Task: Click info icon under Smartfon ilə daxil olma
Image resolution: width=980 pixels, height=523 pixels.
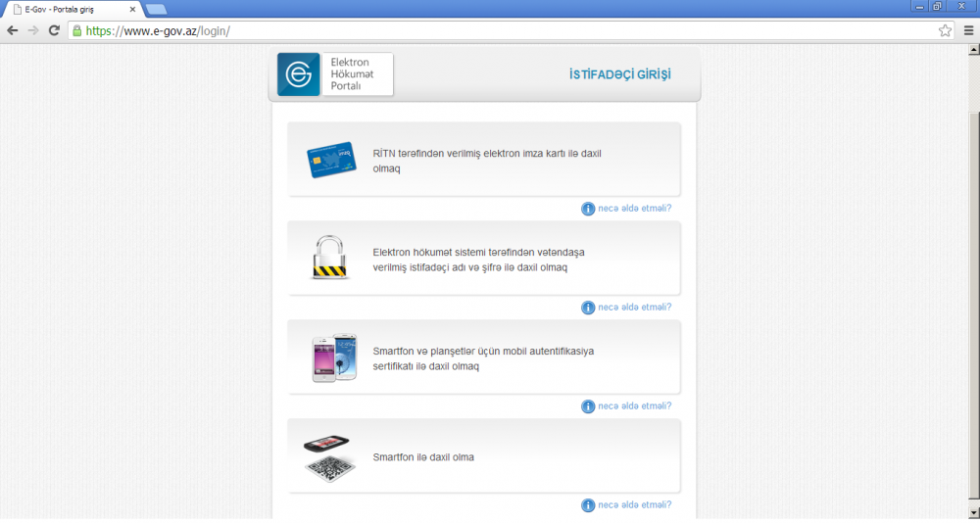Action: (587, 504)
